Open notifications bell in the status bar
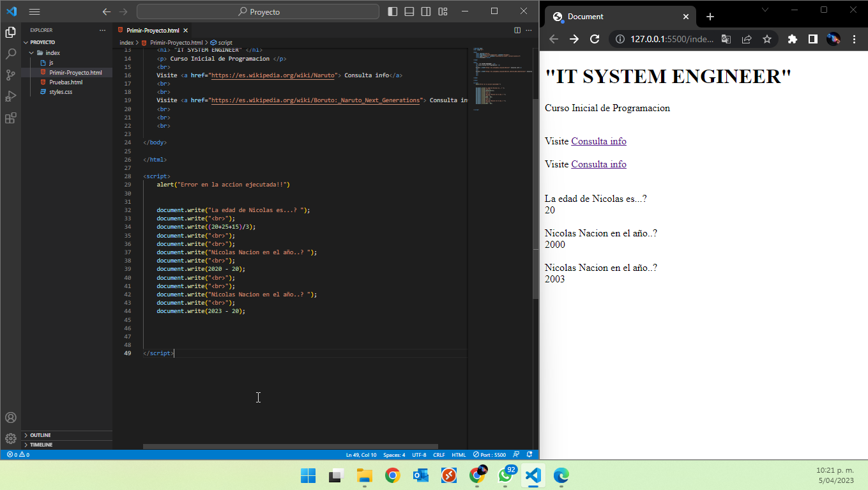 tap(529, 455)
